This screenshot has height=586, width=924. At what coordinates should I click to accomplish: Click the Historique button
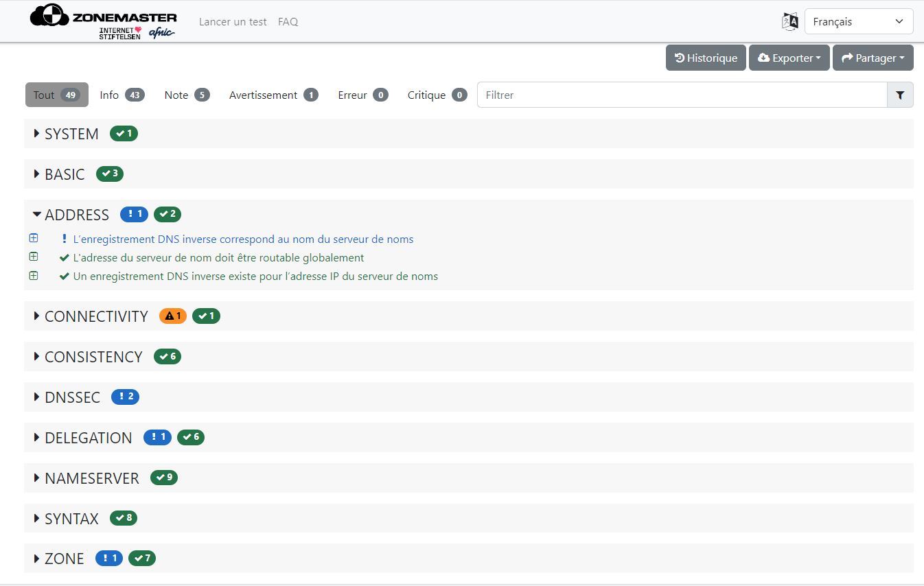pos(706,58)
